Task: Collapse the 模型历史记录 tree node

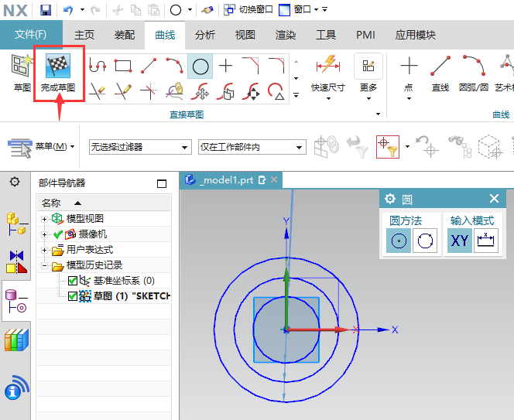Action: 44,265
